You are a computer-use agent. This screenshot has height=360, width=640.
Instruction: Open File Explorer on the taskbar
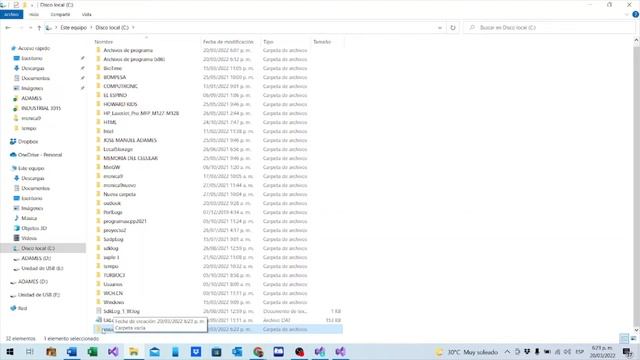pyautogui.click(x=134, y=351)
